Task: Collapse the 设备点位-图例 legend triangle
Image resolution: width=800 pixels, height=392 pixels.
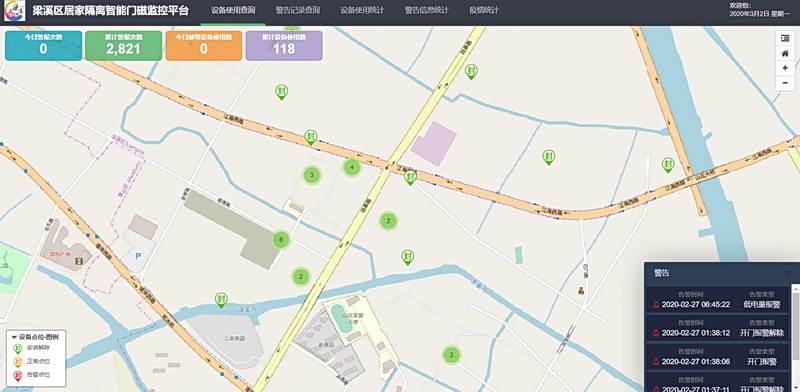Action: [14, 337]
